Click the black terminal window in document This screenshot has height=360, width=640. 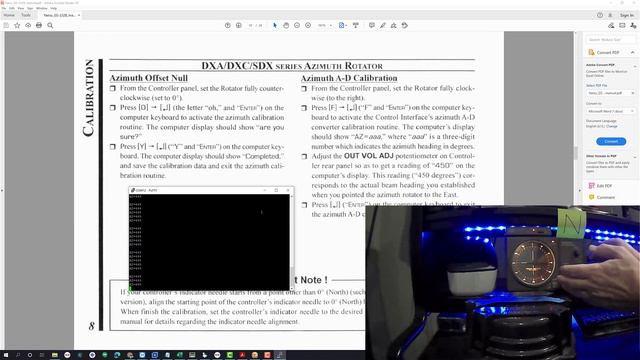(x=209, y=242)
